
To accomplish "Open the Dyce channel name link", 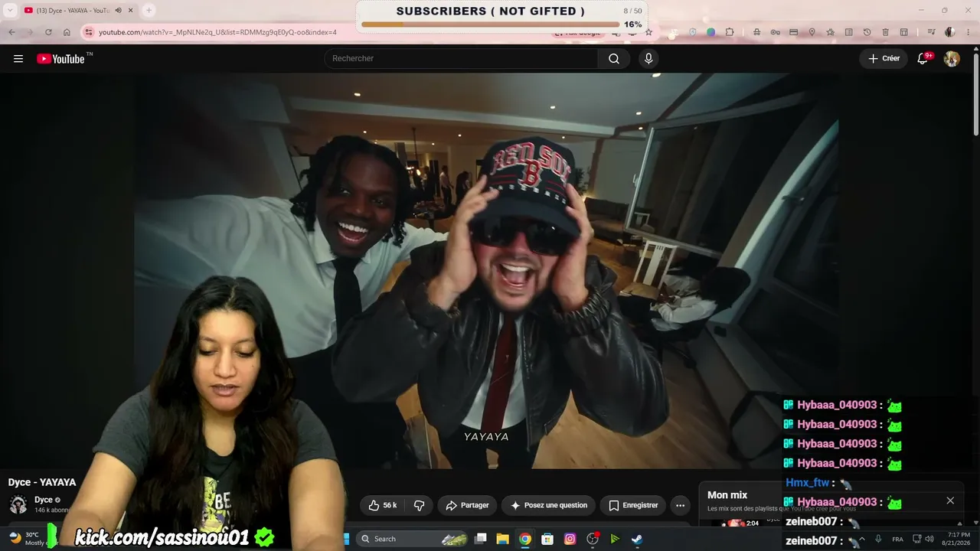I will click(44, 500).
